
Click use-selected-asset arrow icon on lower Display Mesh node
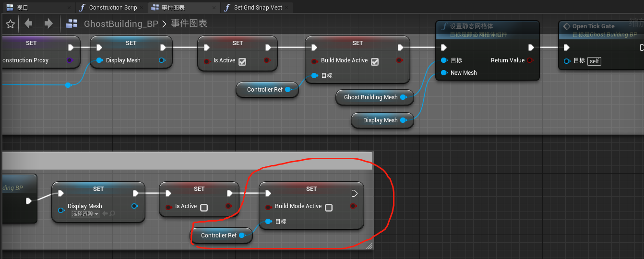[105, 213]
